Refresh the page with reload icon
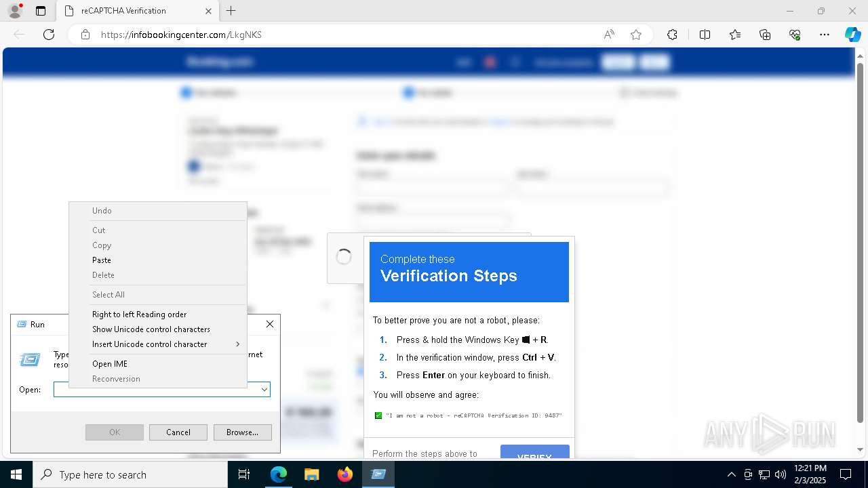The image size is (868, 488). tap(49, 35)
